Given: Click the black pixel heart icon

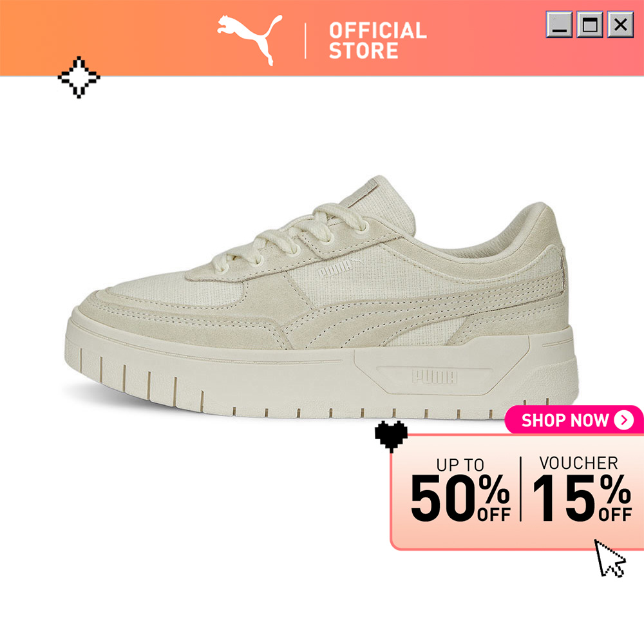Looking at the screenshot, I should pyautogui.click(x=391, y=436).
